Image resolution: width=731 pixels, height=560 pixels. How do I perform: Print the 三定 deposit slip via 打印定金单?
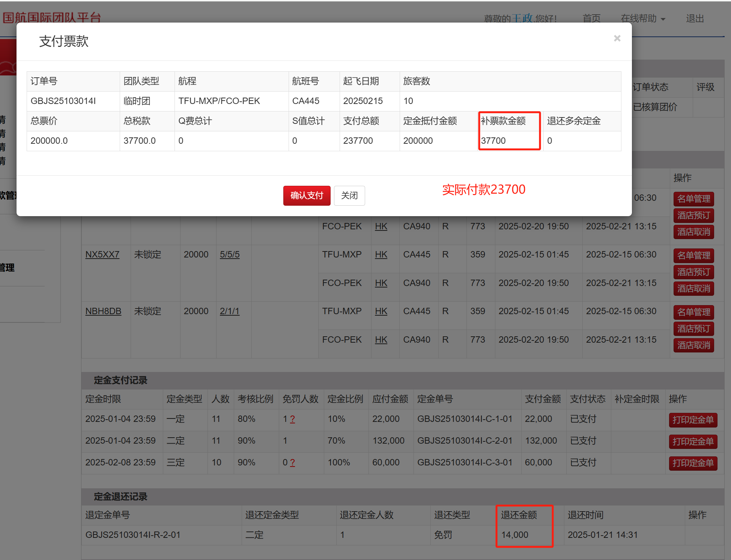pyautogui.click(x=693, y=463)
